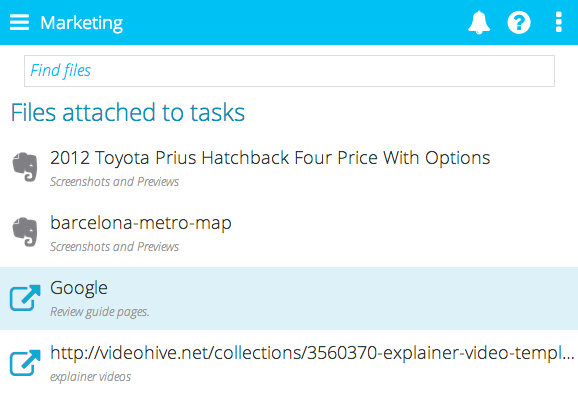Click the Evernote icon beside Toyota Prius file
Screen dimensions: 578x397
coord(25,167)
